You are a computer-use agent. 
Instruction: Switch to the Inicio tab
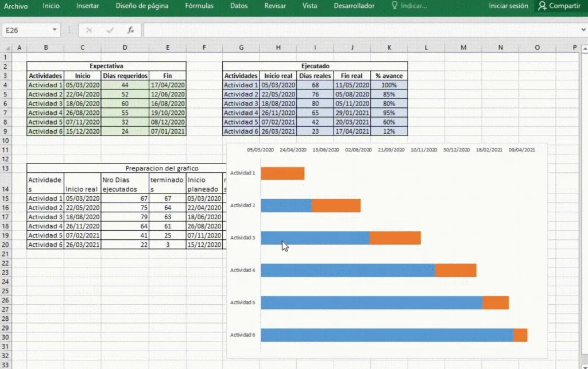51,6
